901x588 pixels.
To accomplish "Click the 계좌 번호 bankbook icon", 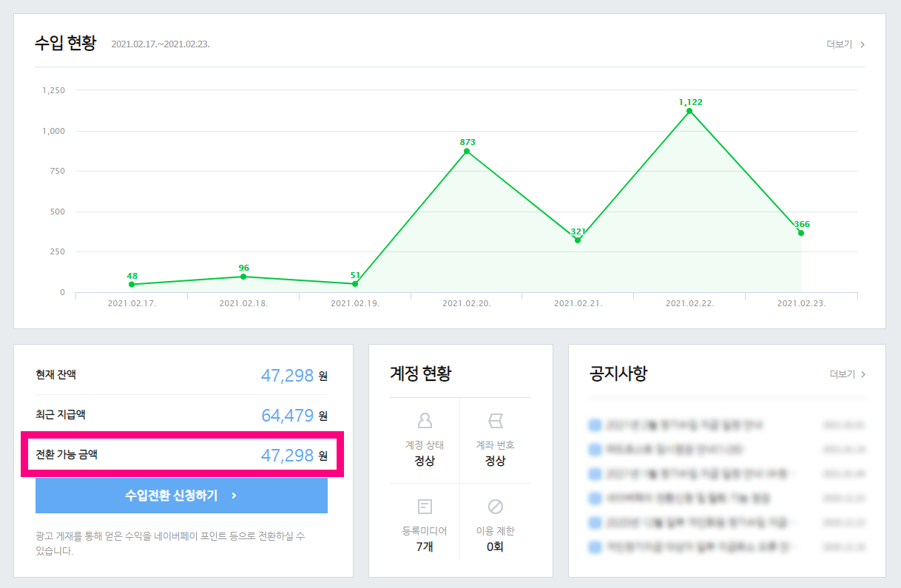I will click(495, 421).
